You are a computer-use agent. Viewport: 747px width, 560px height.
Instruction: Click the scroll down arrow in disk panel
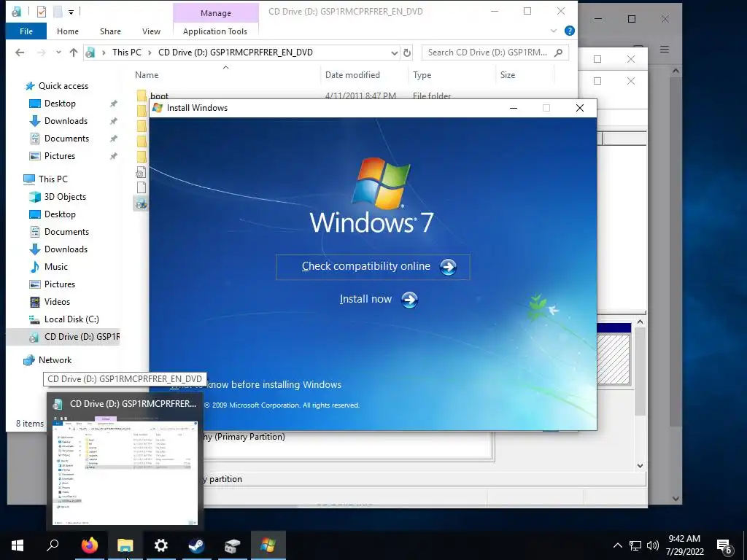click(x=640, y=466)
